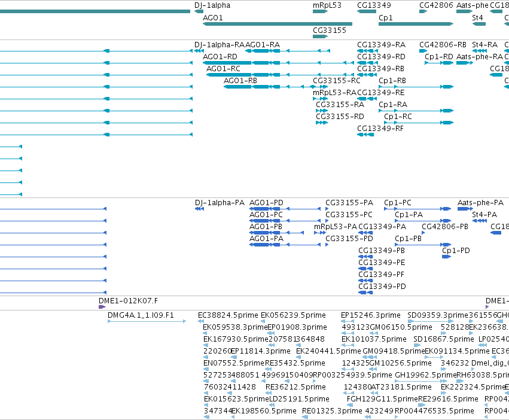509x420 pixels.
Task: Select the Cp1-PD protein label
Action: [x=456, y=251]
